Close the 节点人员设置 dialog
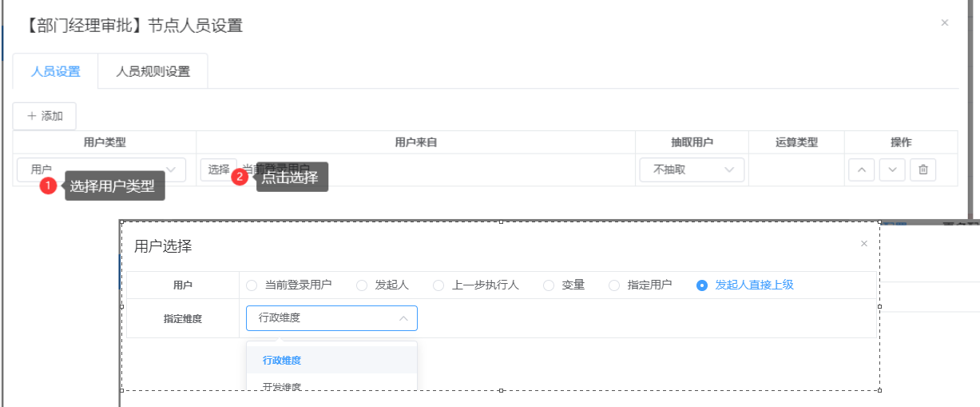This screenshot has width=980, height=407. coord(945,23)
